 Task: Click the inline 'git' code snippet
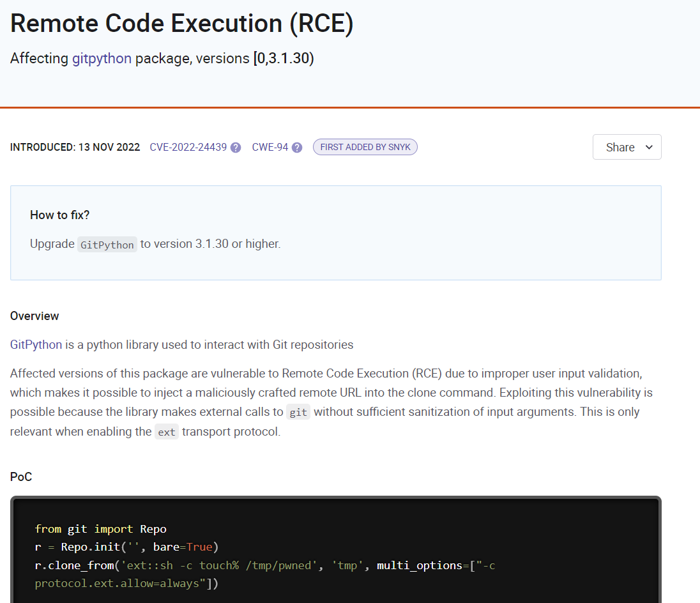pos(298,412)
